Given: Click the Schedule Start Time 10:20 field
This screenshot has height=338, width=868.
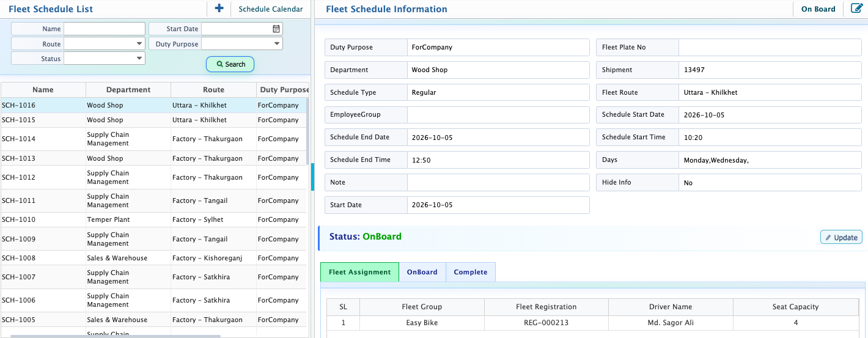Looking at the screenshot, I should pyautogui.click(x=770, y=137).
